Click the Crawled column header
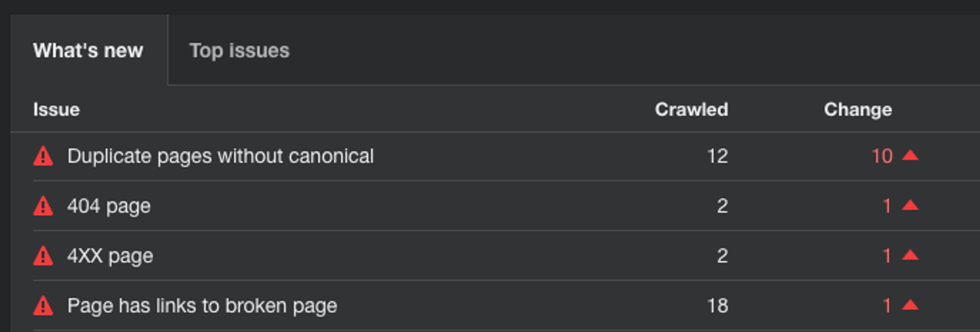The image size is (980, 332). [691, 110]
